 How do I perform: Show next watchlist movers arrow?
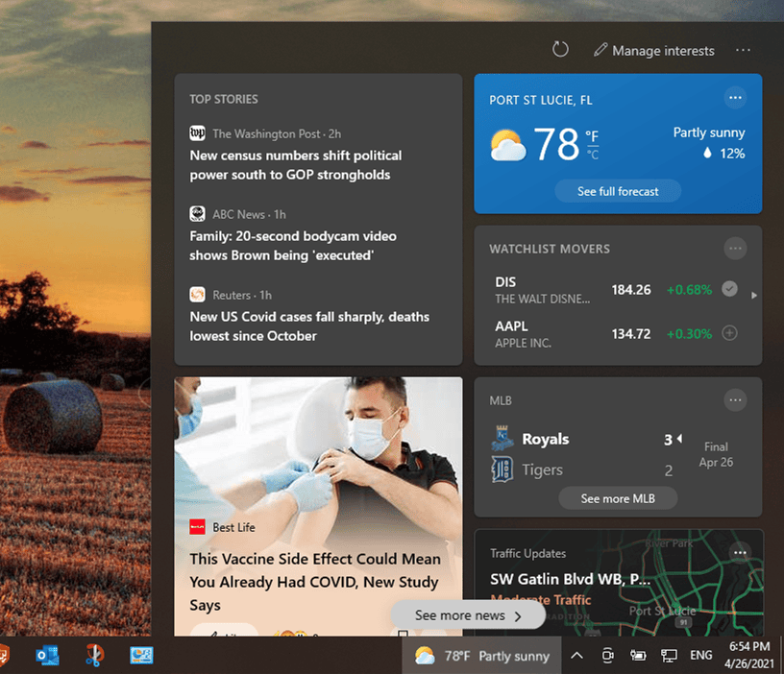tap(754, 296)
